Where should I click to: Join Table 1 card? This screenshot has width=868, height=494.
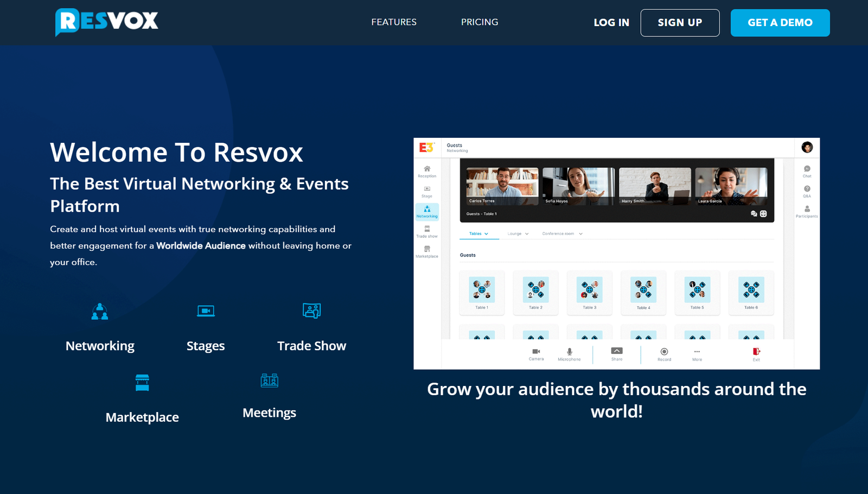click(x=482, y=293)
